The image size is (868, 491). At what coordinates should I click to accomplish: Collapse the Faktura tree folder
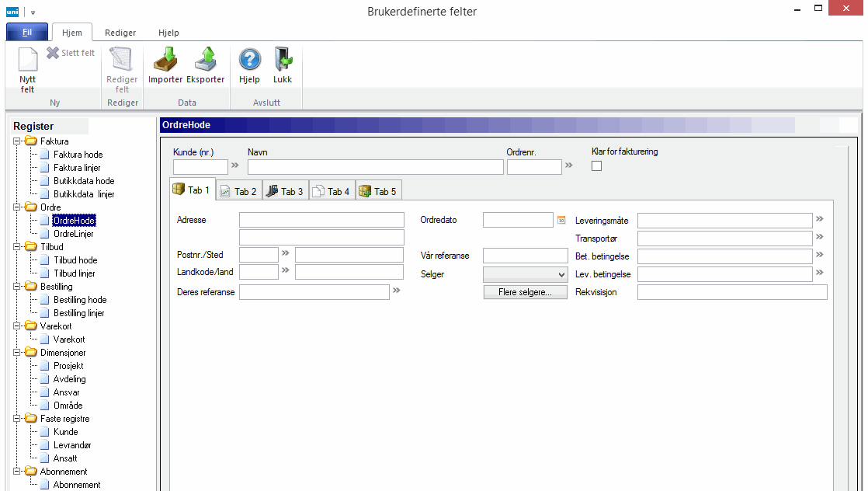17,141
